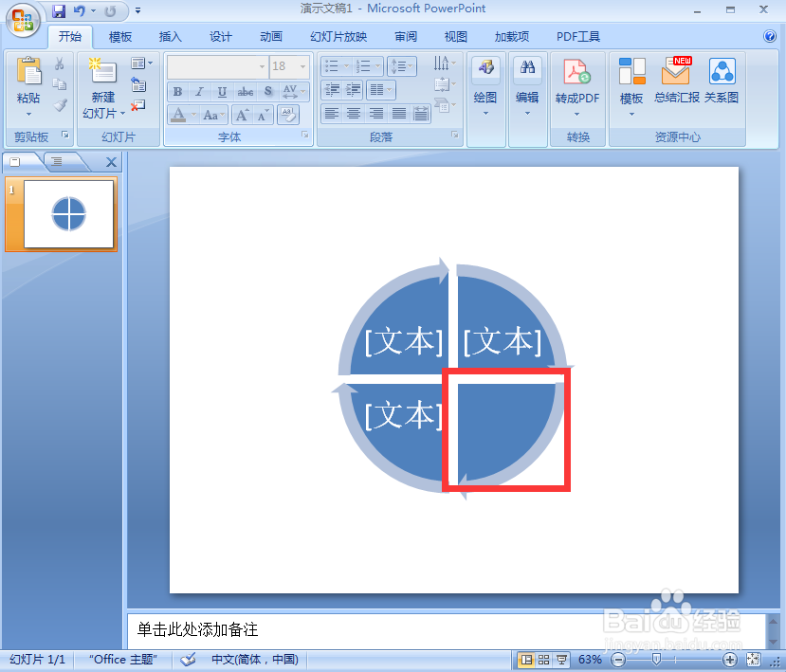Open the 剪贴板 dialog launcher
The image size is (786, 672).
[x=65, y=135]
